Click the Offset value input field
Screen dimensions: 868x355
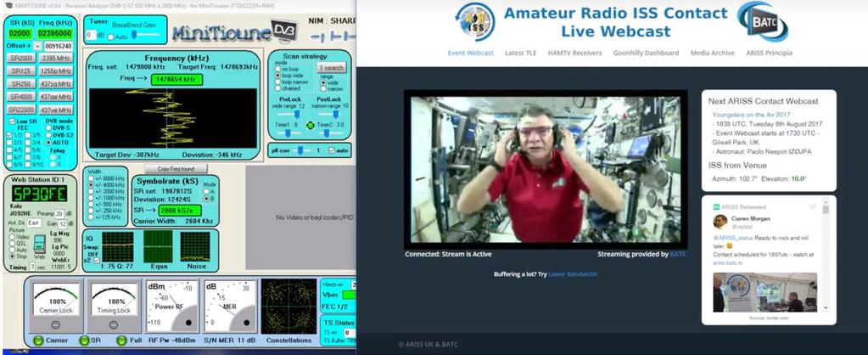(x=59, y=46)
